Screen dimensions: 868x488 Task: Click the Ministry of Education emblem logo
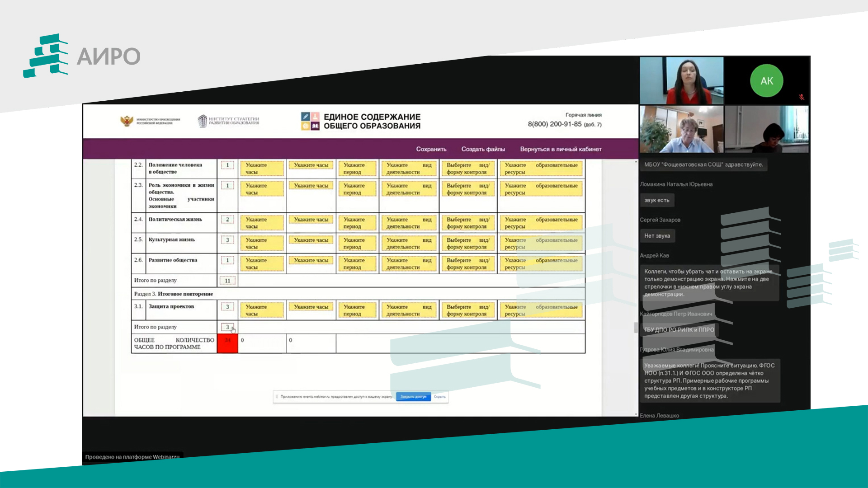coord(127,121)
